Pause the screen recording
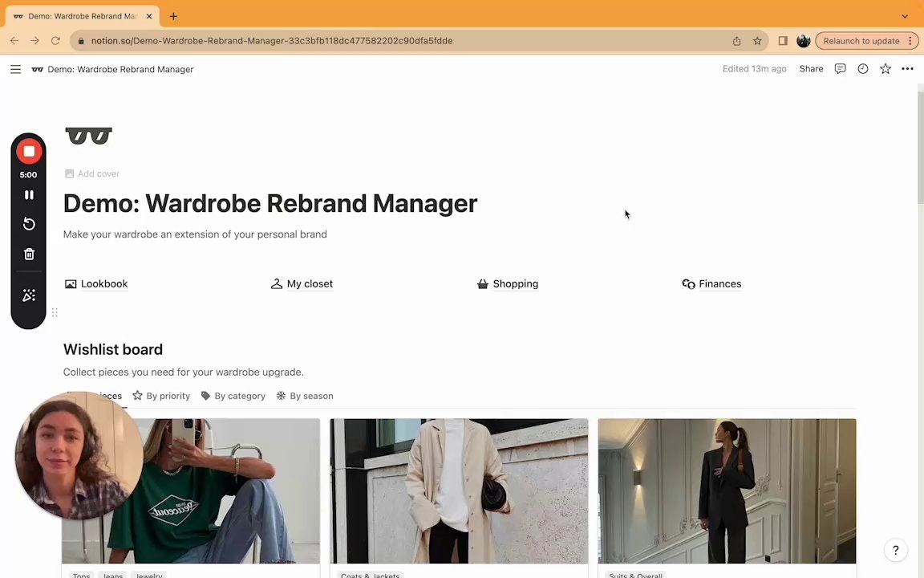This screenshot has width=924, height=578. [29, 194]
